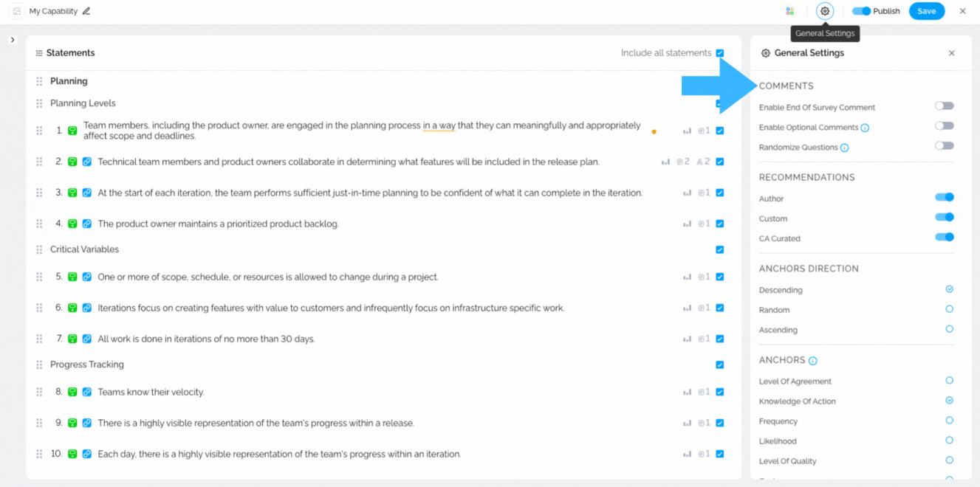The width and height of the screenshot is (980, 487).
Task: Disable the CA Curated recommendations toggle
Action: point(944,238)
